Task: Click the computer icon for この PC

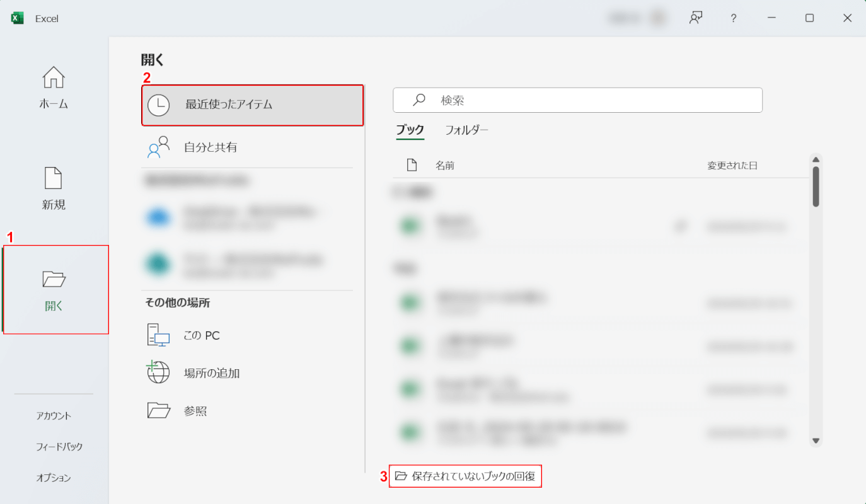Action: pos(158,335)
